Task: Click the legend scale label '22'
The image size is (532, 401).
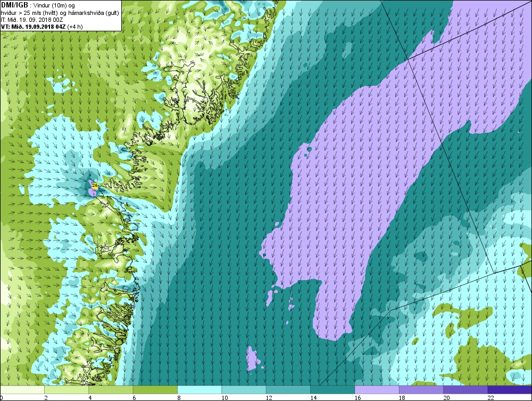Action: click(x=491, y=398)
